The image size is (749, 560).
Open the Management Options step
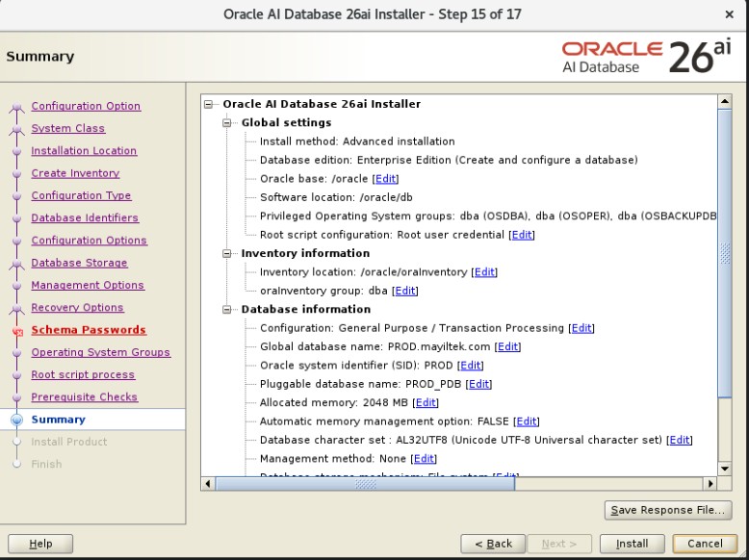[x=88, y=285]
